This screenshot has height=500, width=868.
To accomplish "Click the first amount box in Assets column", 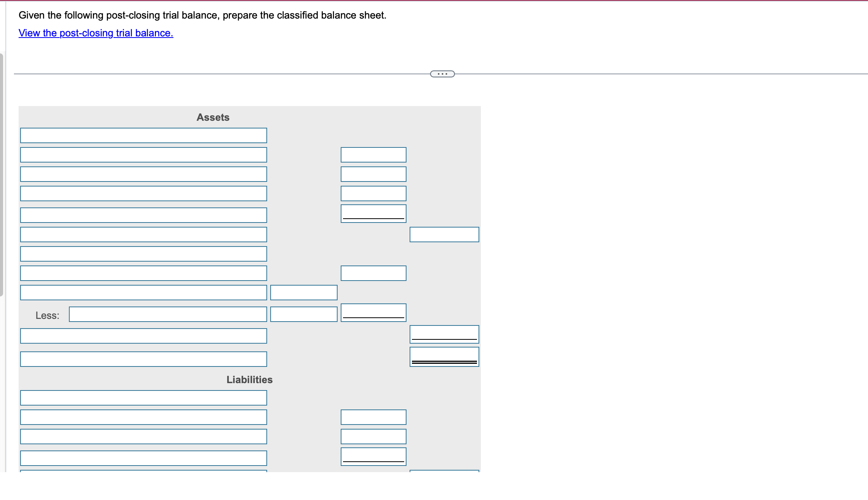I will coord(373,154).
